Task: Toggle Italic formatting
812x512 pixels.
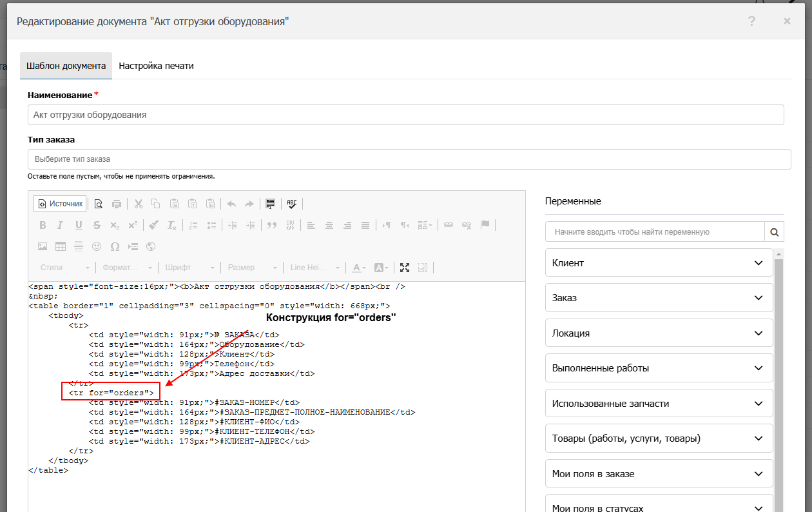Action: click(61, 225)
